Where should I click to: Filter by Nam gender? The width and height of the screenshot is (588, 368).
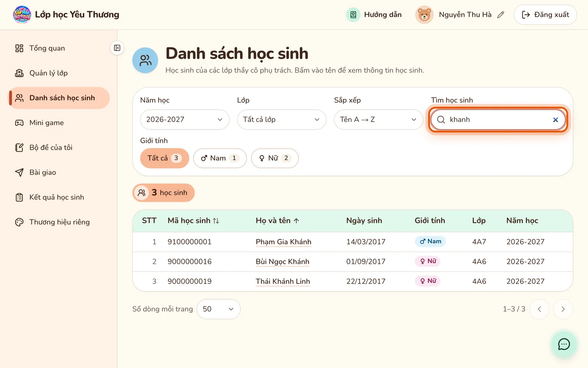220,158
